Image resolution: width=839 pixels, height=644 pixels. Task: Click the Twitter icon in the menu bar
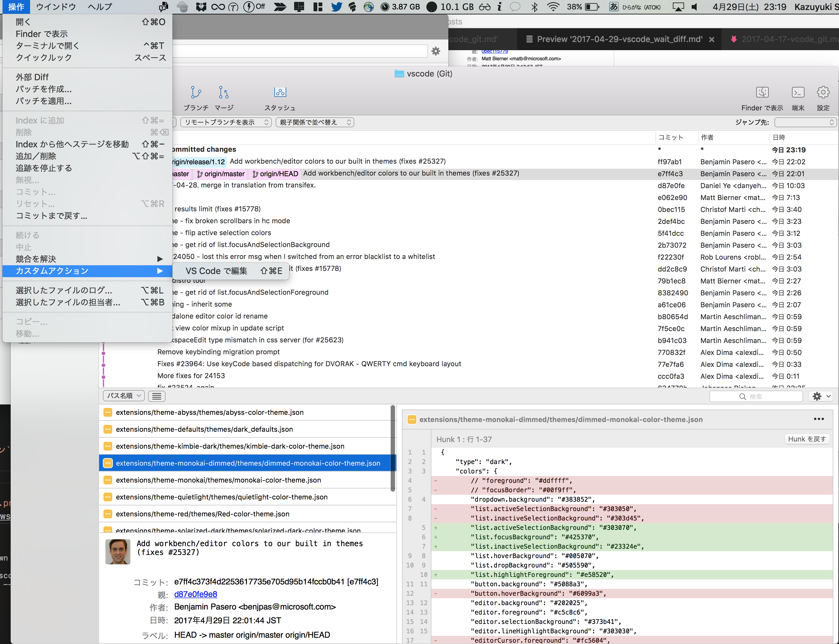click(x=336, y=7)
